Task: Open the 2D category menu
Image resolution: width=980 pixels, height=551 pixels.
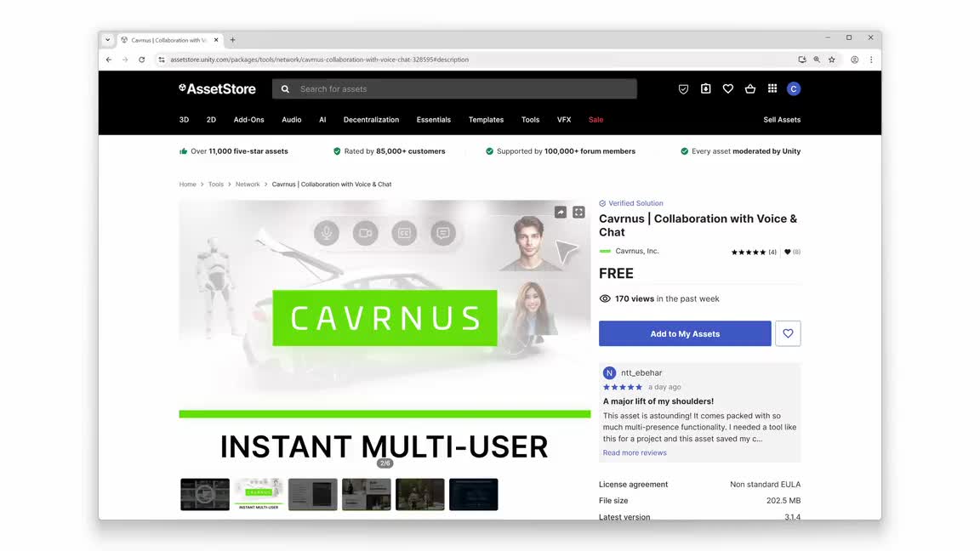Action: click(x=211, y=119)
